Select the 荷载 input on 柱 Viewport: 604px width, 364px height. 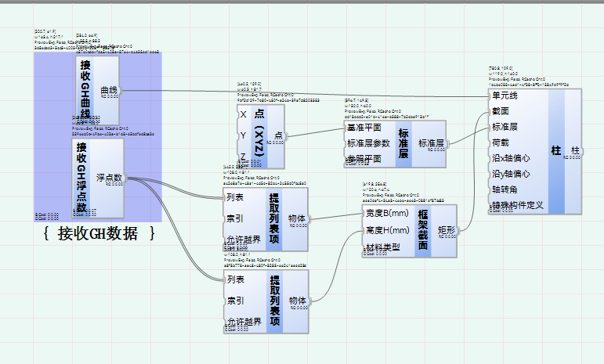(x=501, y=142)
